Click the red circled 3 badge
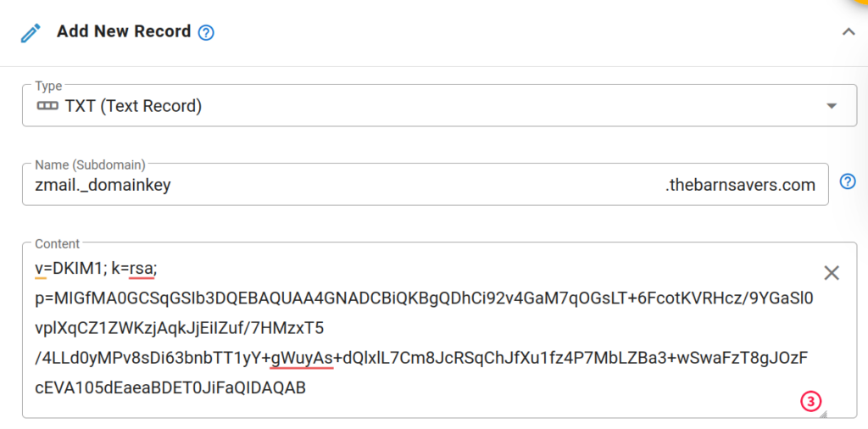 810,402
